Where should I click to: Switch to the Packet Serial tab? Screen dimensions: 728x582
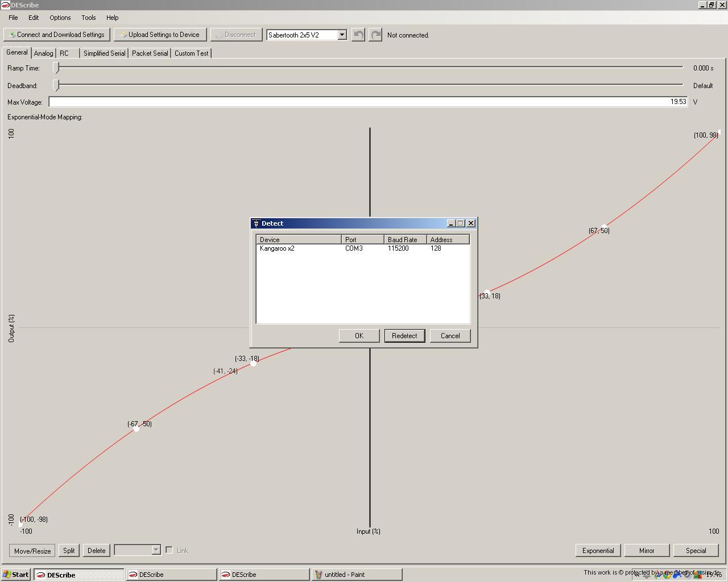150,53
